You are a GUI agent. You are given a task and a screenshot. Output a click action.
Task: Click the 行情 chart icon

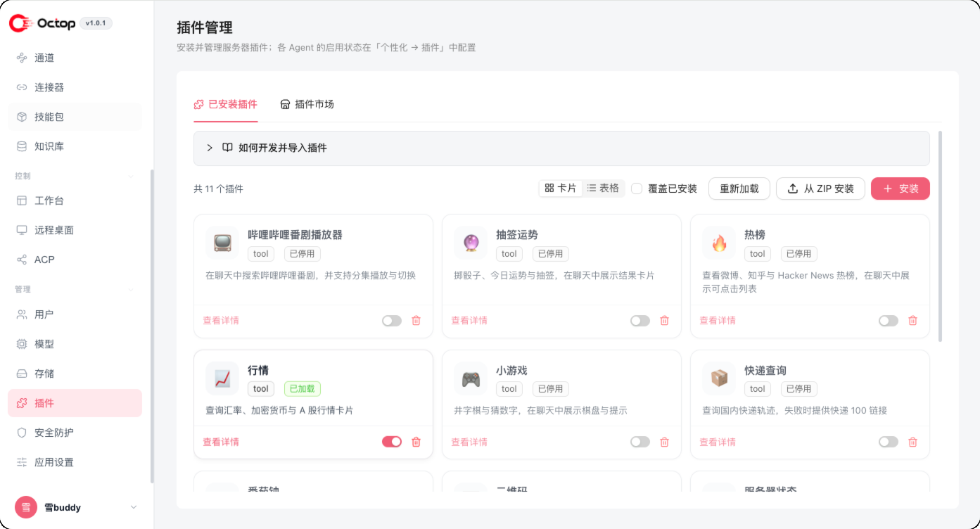point(222,378)
